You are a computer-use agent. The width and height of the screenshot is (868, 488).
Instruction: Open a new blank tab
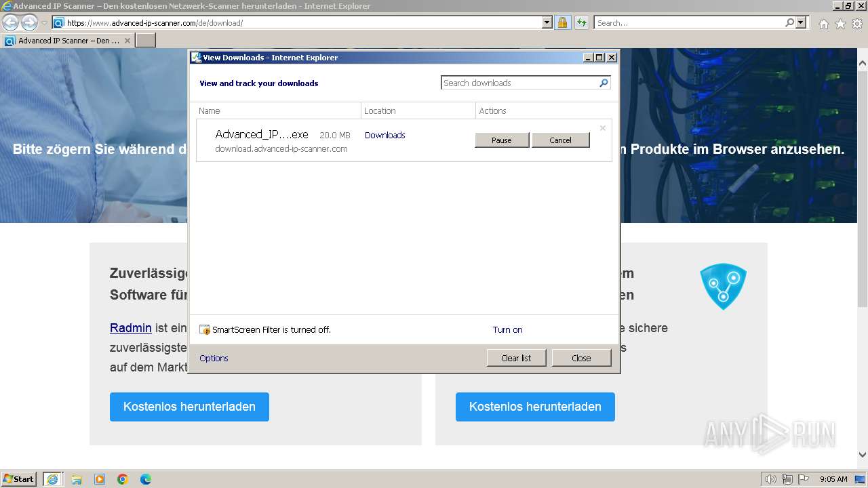pos(146,41)
